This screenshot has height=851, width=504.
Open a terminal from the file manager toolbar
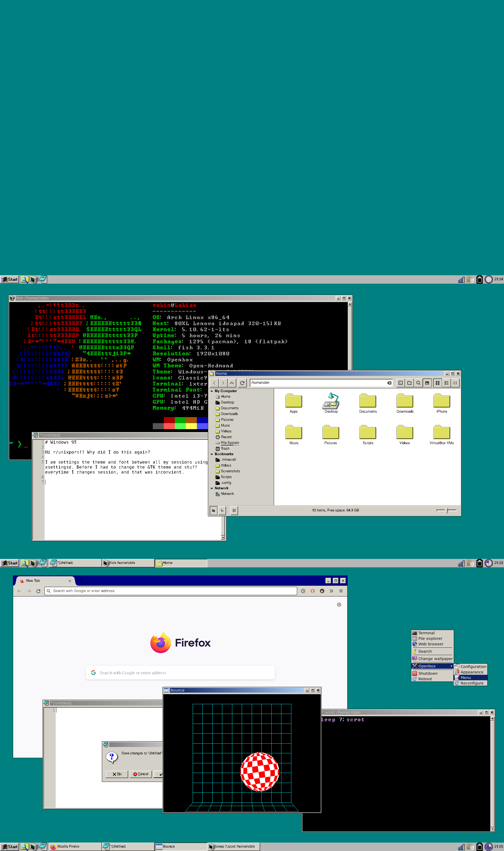pyautogui.click(x=400, y=383)
